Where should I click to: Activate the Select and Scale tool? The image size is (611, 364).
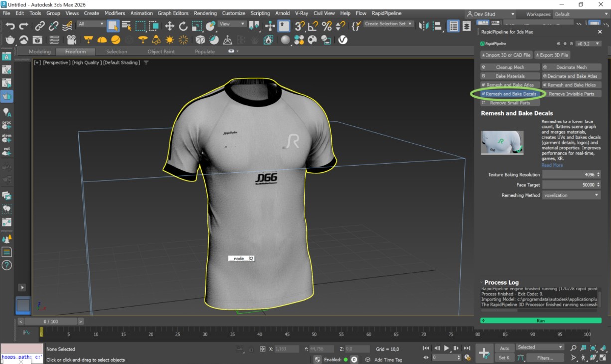click(x=197, y=26)
